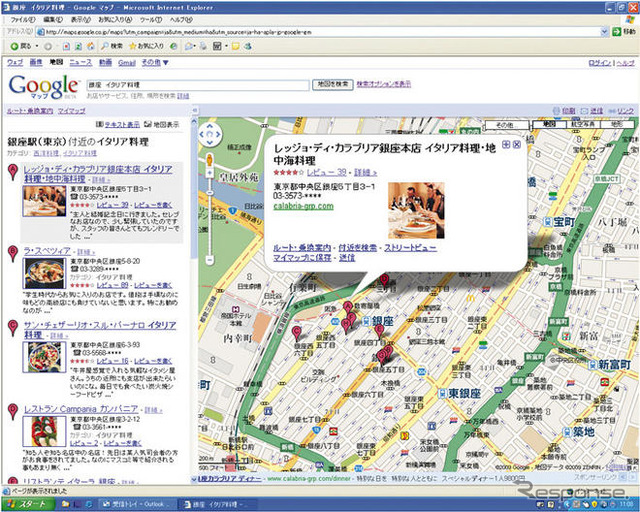Pan the map left with the arrow control
Viewport: 640px width, 512px height.
[202, 134]
